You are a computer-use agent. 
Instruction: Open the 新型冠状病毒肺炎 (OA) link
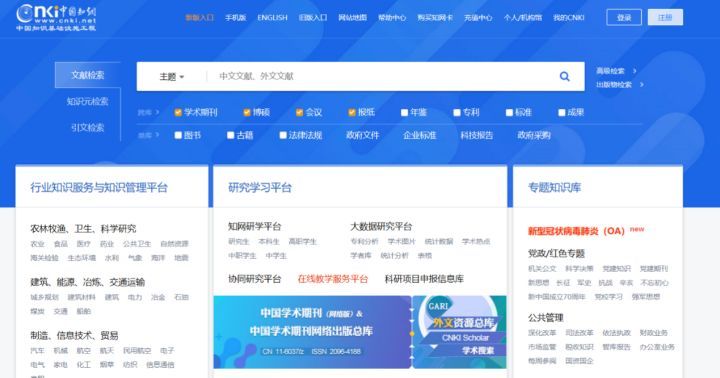click(576, 231)
